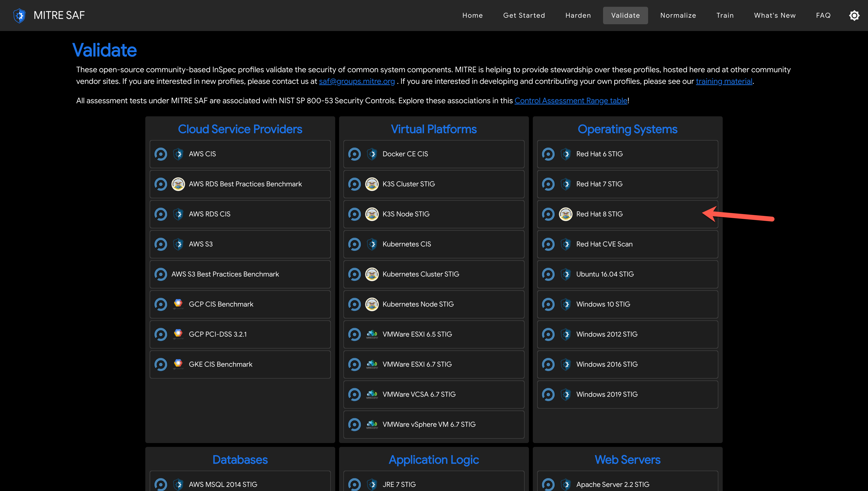This screenshot has height=491, width=868.
Task: Open the FAQ nav item
Action: coord(823,16)
